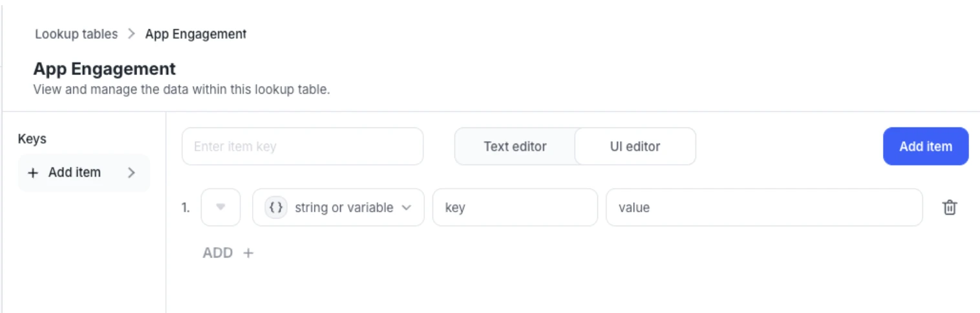Image resolution: width=980 pixels, height=313 pixels.
Task: Focus the "Enter item key" input field
Action: point(303,146)
